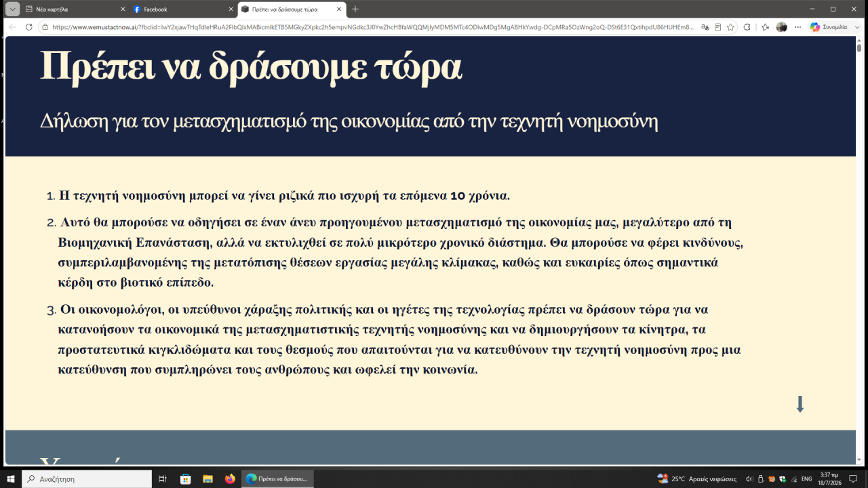Open Task View on the taskbar

pyautogui.click(x=163, y=479)
